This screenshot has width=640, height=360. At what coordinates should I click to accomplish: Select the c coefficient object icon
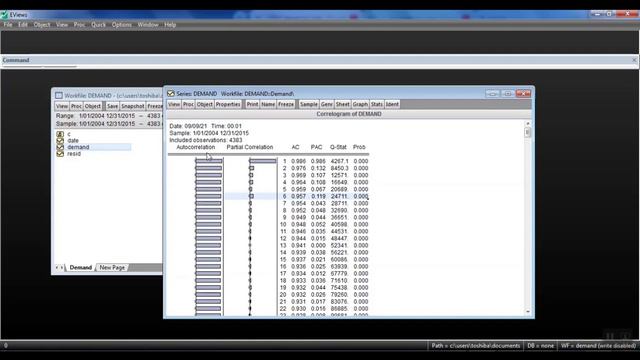point(60,134)
